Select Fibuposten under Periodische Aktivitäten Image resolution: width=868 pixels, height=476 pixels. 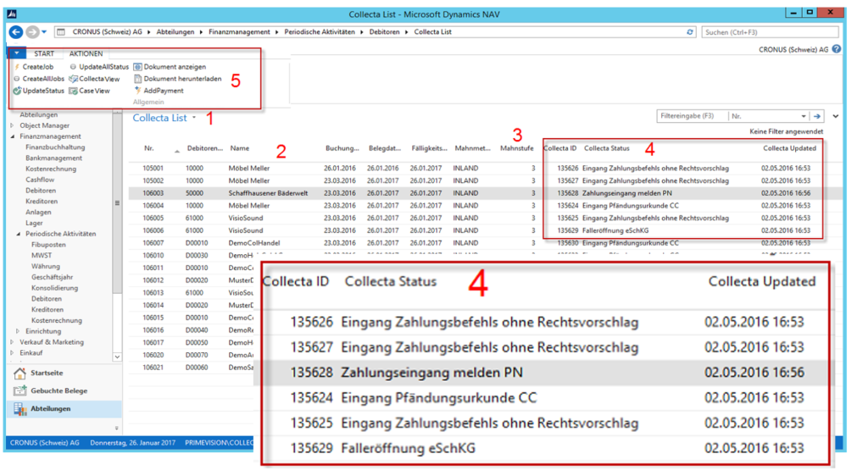(x=48, y=245)
